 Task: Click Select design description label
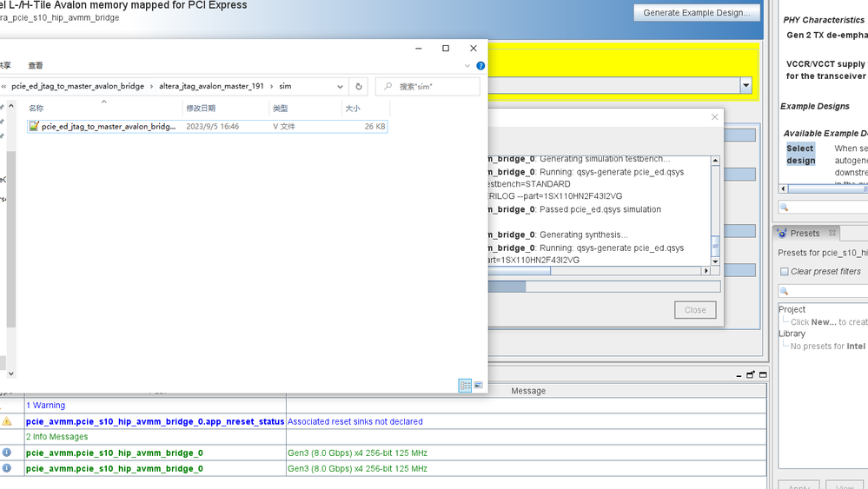click(800, 155)
